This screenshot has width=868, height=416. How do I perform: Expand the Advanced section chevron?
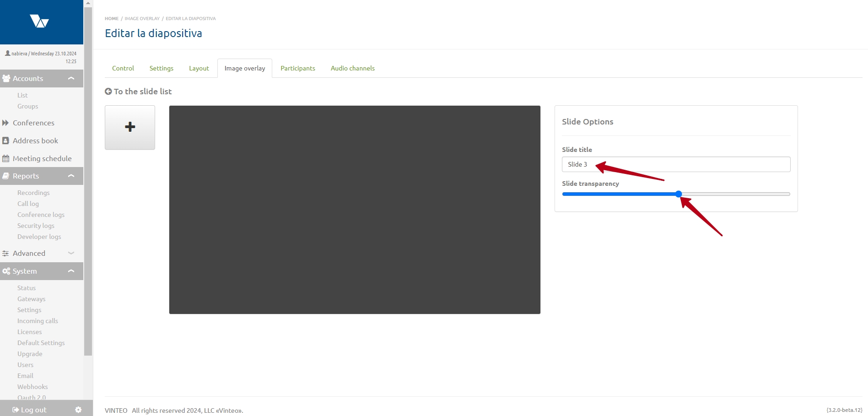(71, 253)
